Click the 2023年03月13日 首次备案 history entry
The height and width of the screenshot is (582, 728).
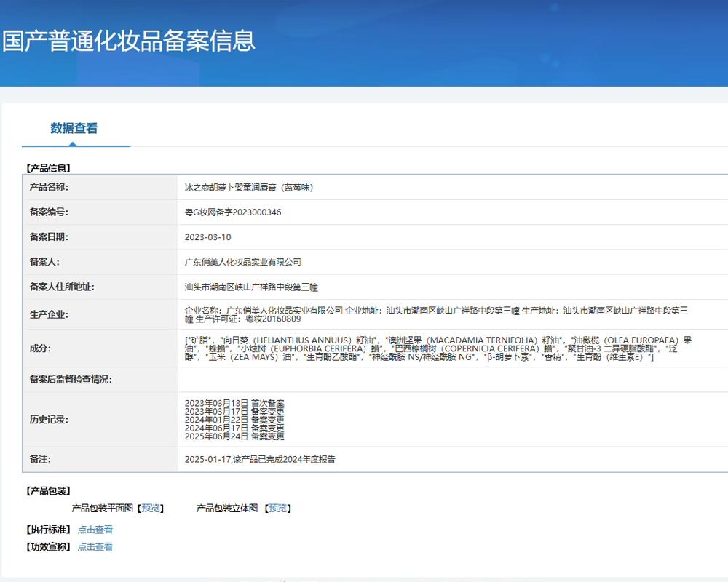[234, 403]
